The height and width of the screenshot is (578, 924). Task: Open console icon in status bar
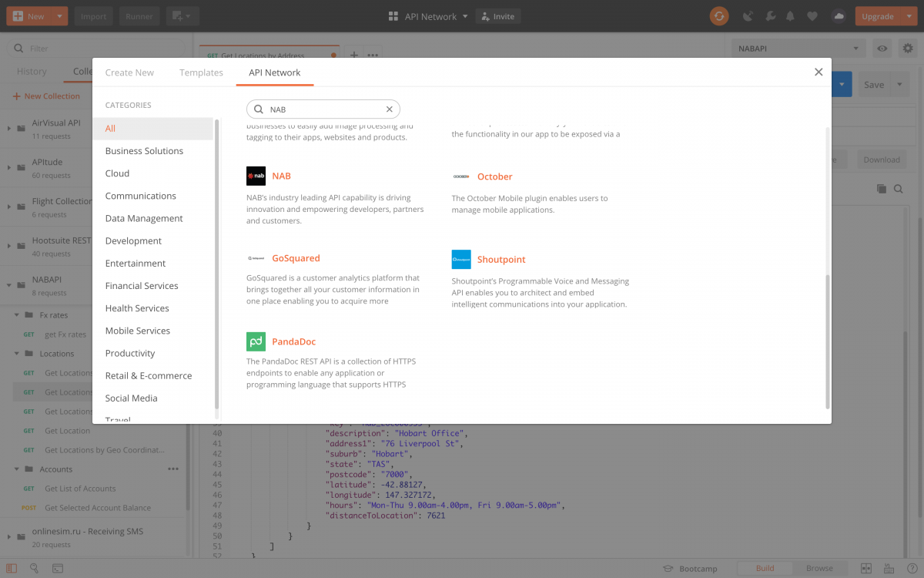pyautogui.click(x=58, y=568)
